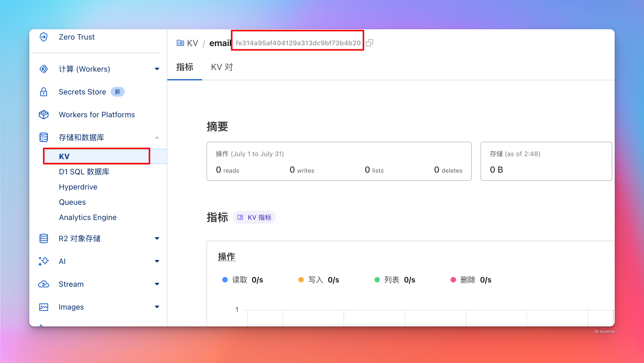This screenshot has height=363, width=644.
Task: Switch to the 指标 tab
Action: coord(185,67)
